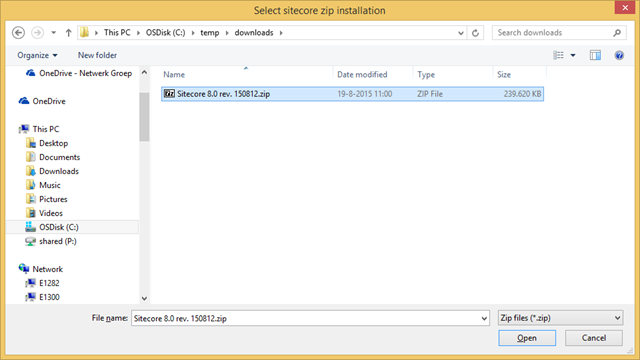Expand chevron after 'temp' breadcrumb

pos(227,33)
